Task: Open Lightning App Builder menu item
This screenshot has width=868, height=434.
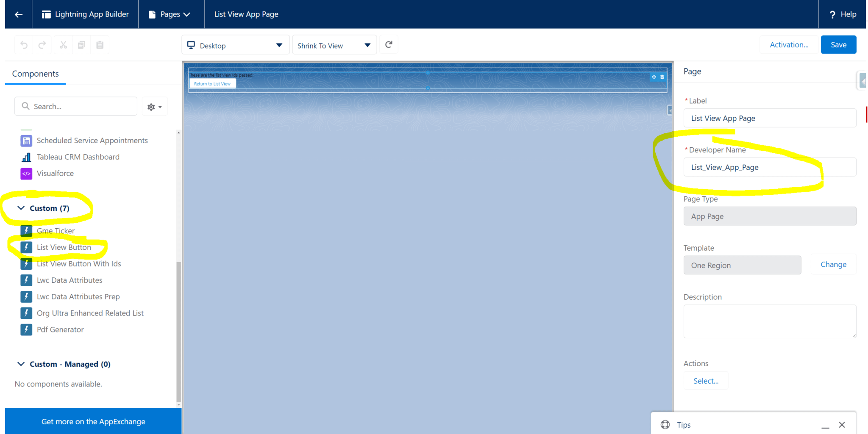Action: [x=86, y=14]
